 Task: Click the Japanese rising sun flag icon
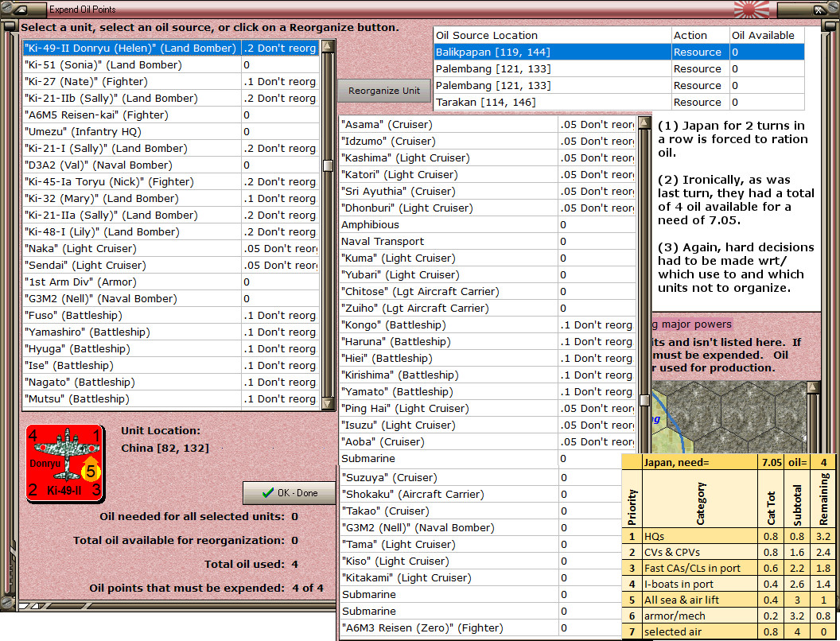click(752, 9)
